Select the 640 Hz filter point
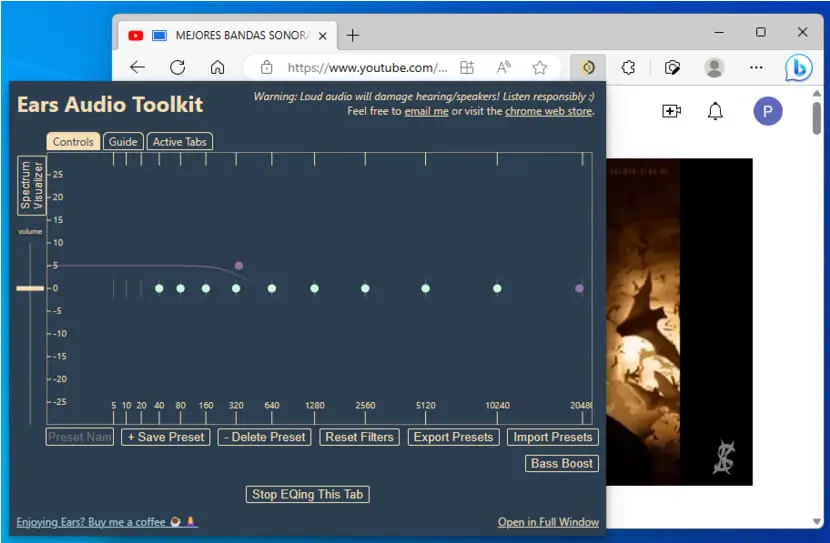This screenshot has width=830, height=543. 272,288
